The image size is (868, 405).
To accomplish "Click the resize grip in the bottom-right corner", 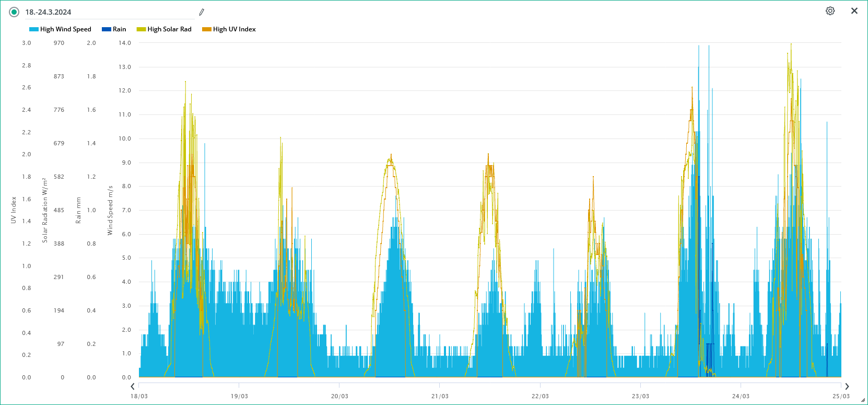I will click(863, 400).
